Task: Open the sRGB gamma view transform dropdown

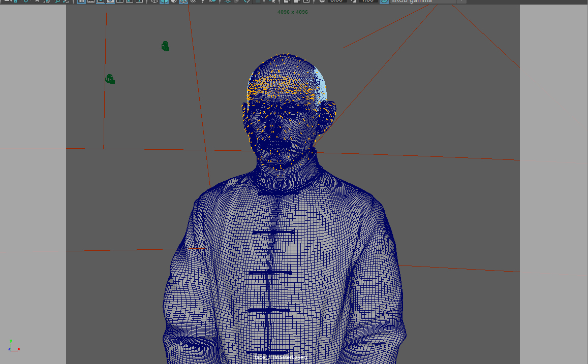Action: (427, 1)
